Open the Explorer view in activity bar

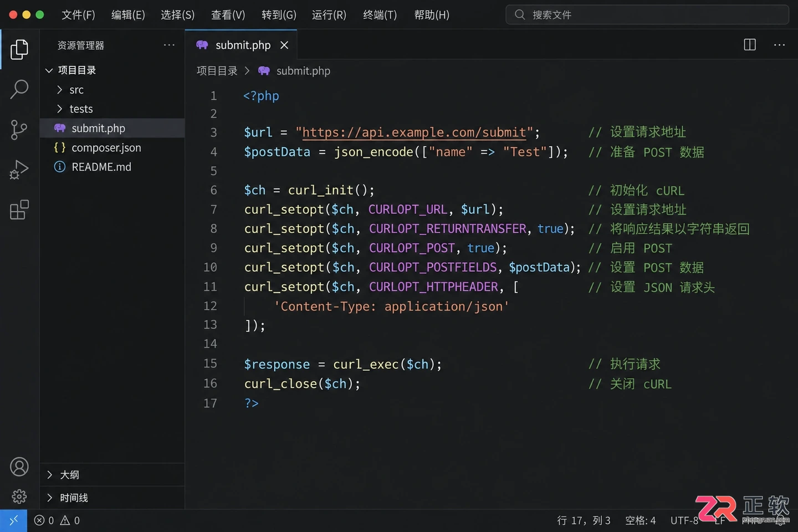coord(19,49)
